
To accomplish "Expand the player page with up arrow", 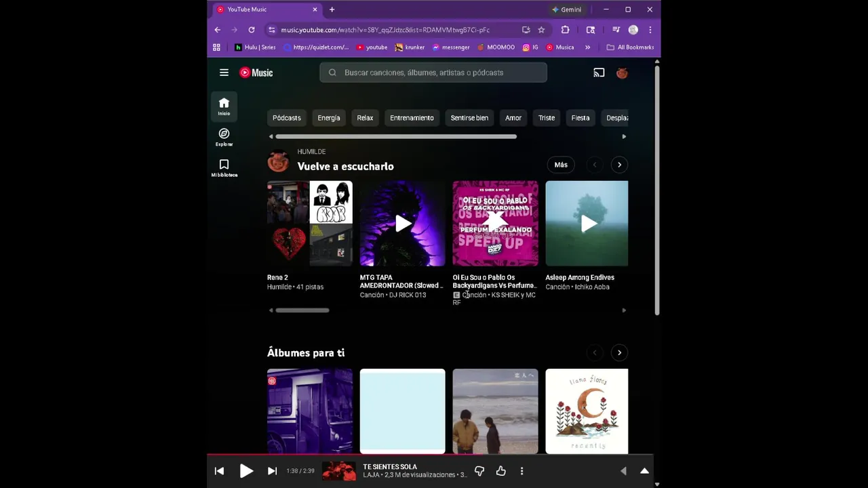I will pyautogui.click(x=644, y=471).
